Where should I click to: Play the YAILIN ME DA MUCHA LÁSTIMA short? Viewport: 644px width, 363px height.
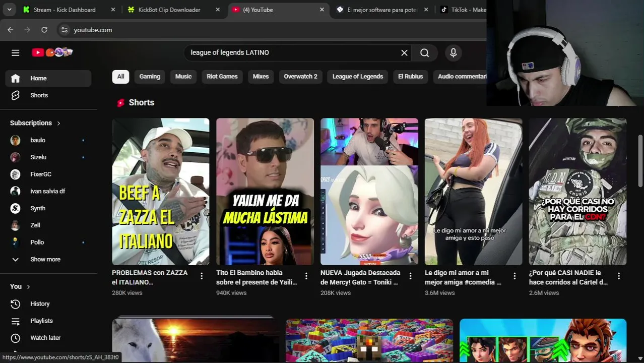265,192
